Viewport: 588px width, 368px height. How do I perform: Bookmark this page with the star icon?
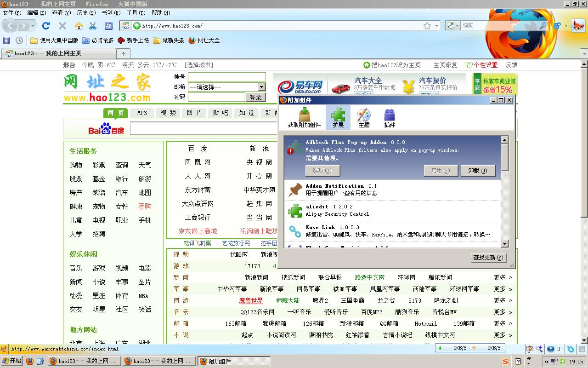(x=427, y=26)
